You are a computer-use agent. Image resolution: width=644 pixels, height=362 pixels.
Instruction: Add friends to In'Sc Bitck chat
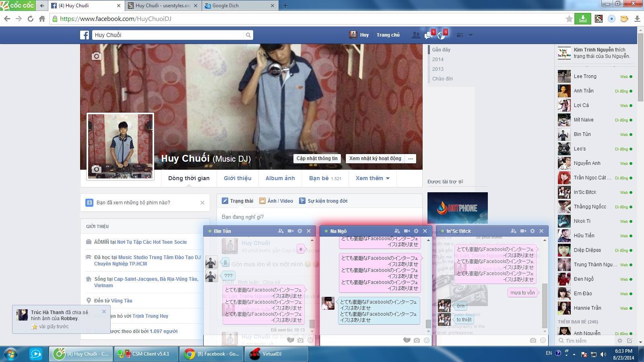pos(514,231)
